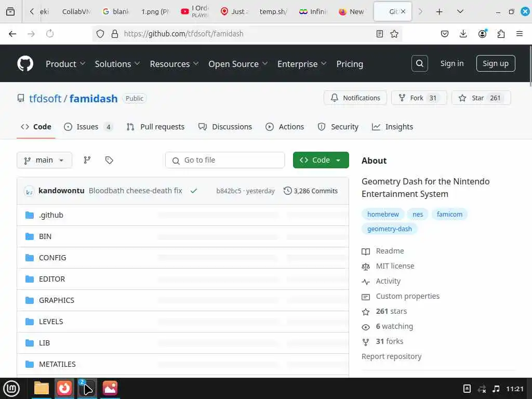Click the Notifications button
The height and width of the screenshot is (399, 532).
pos(355,98)
